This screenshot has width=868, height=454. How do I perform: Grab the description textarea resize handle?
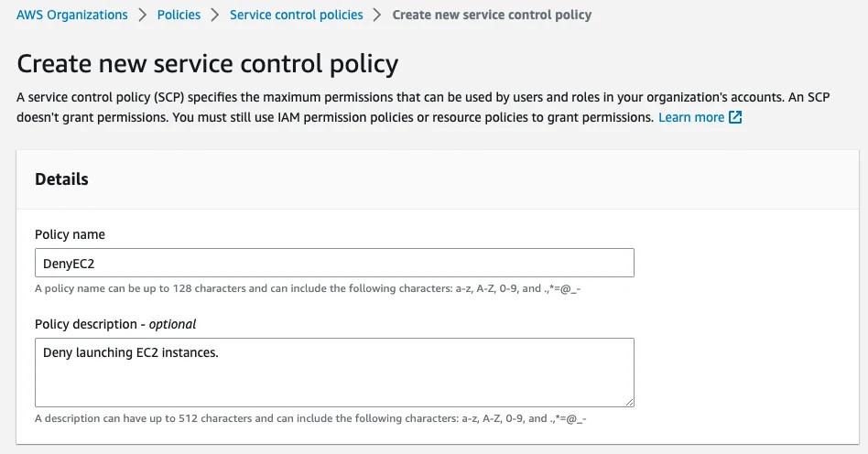(629, 401)
